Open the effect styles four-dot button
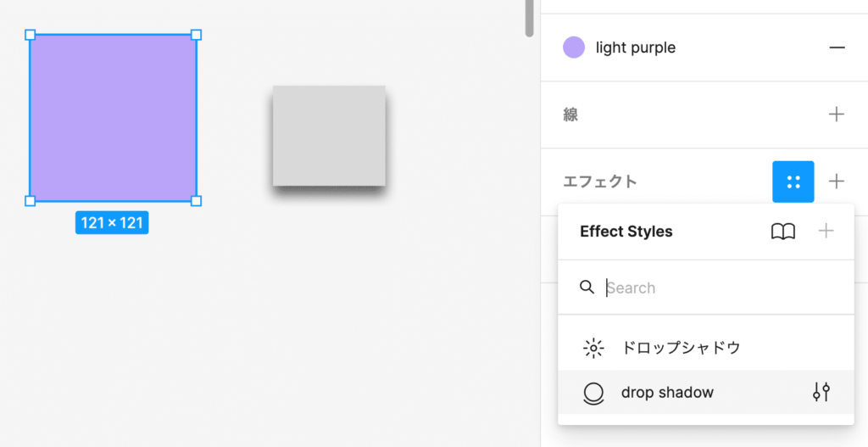The image size is (868, 447). click(x=793, y=182)
